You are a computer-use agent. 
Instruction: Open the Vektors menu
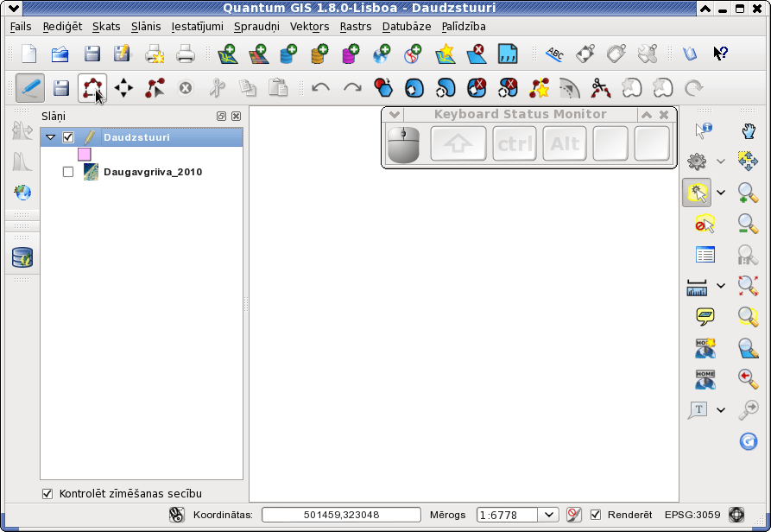click(309, 27)
